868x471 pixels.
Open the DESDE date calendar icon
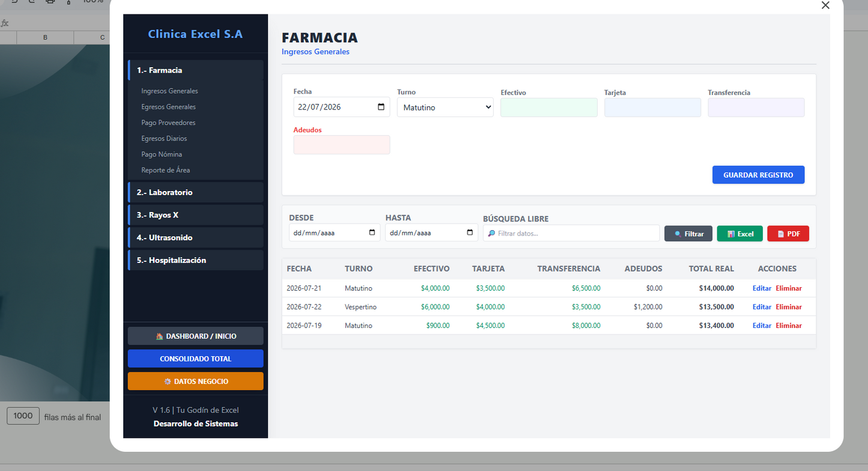pyautogui.click(x=372, y=232)
